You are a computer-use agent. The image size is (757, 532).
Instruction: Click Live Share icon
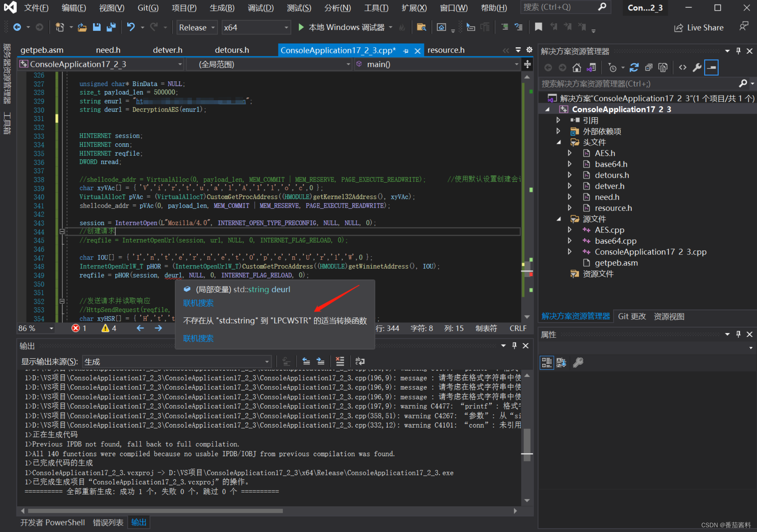pyautogui.click(x=679, y=28)
